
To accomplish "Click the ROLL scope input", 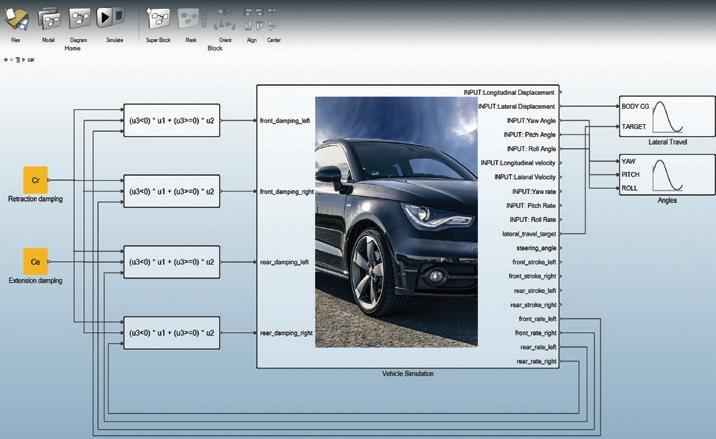I will [x=629, y=188].
